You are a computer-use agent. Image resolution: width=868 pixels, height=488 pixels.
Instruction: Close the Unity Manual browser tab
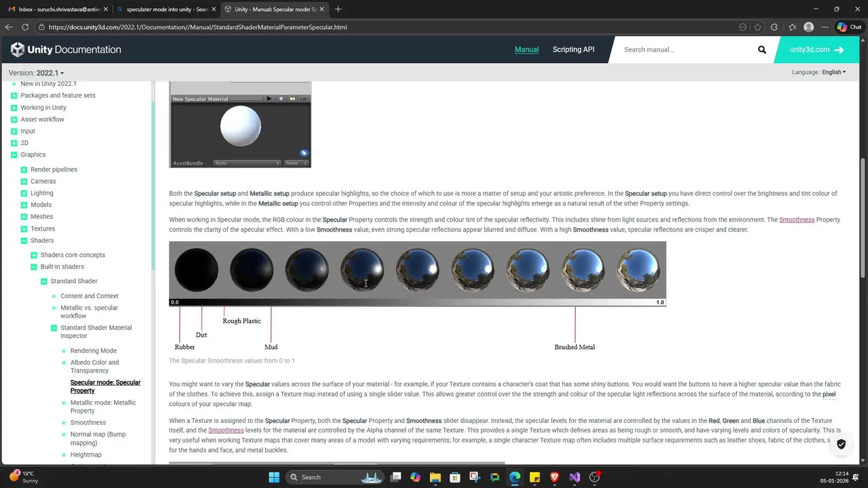click(x=323, y=9)
